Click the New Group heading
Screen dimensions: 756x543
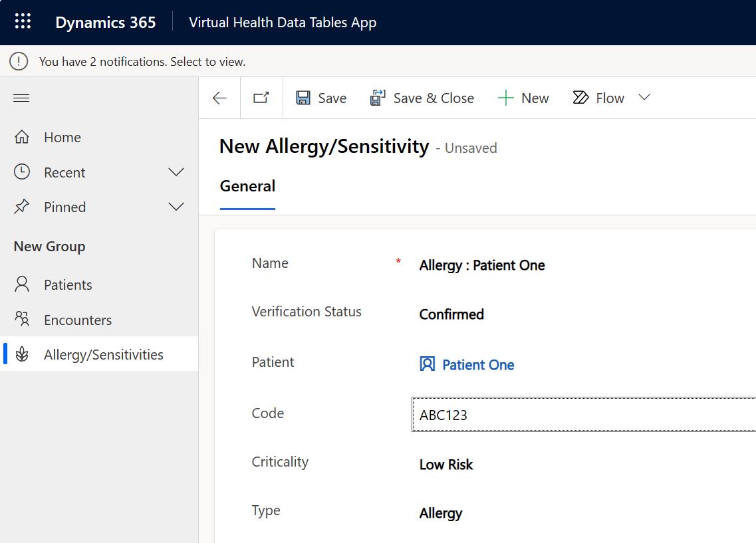click(50, 246)
